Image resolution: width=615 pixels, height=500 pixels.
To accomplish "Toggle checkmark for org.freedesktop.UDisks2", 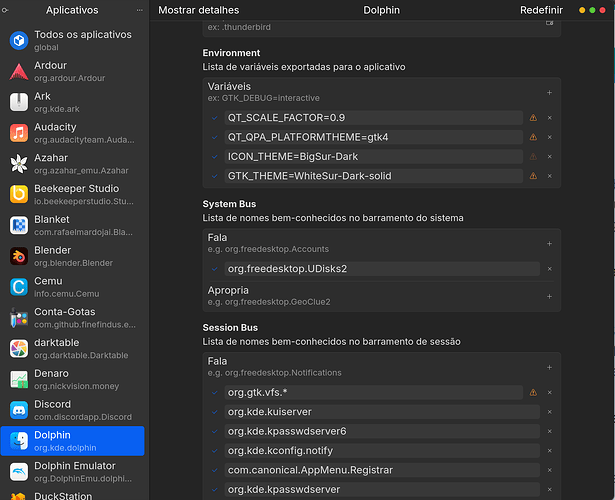I will pyautogui.click(x=215, y=269).
